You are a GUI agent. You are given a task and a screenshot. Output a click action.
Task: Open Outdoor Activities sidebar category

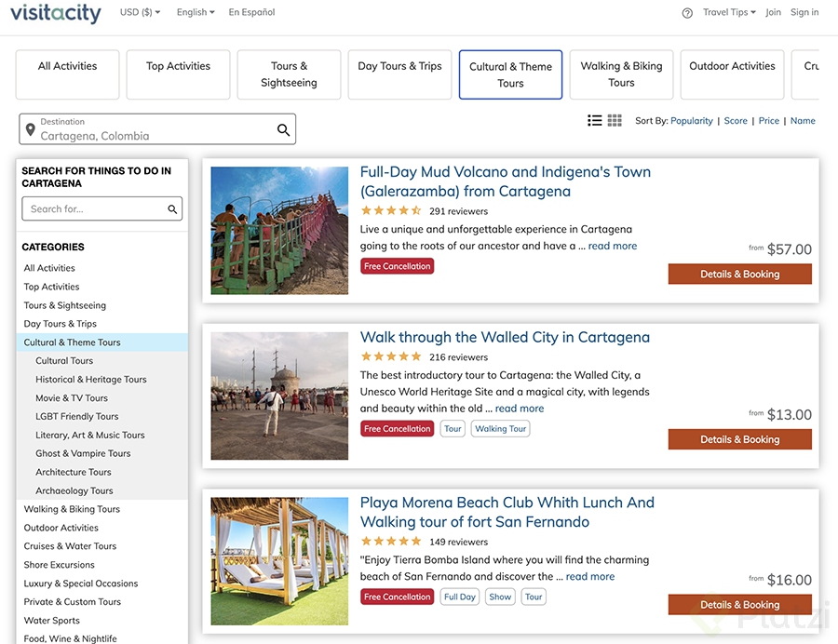61,528
